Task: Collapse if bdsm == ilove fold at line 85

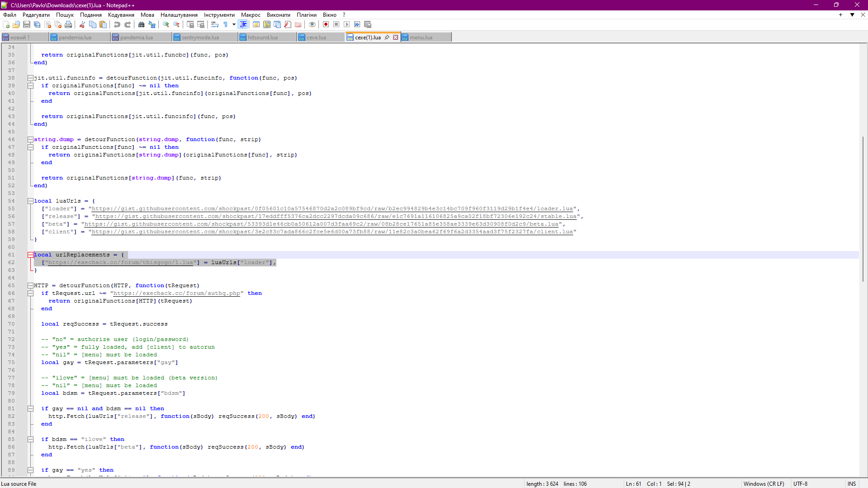Action: tap(30, 439)
